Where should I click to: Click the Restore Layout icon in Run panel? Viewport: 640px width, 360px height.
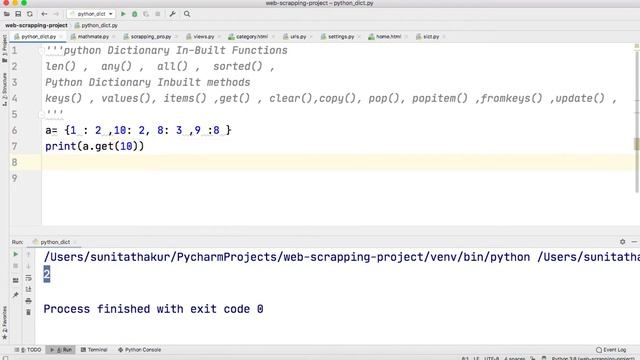[x=16, y=280]
